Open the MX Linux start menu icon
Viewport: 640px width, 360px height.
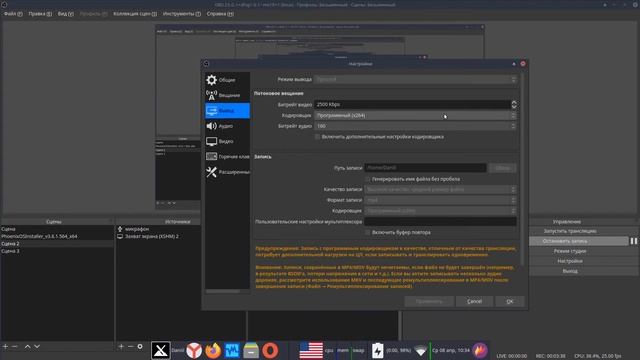pos(160,350)
